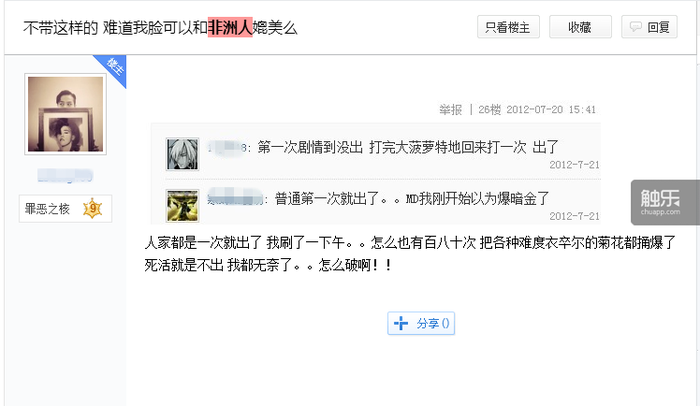Image resolution: width=700 pixels, height=406 pixels.
Task: Click the blurred poster username link
Action: [x=65, y=176]
